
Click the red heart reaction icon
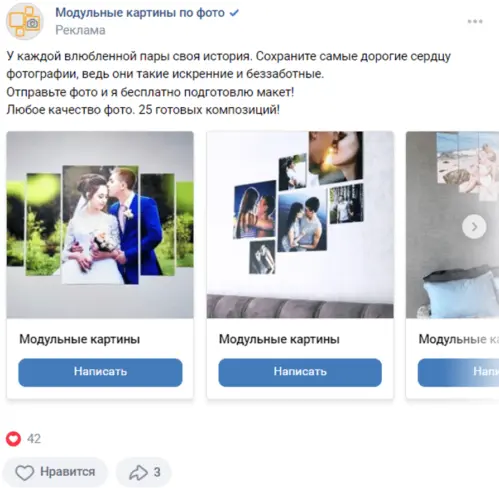pos(13,439)
